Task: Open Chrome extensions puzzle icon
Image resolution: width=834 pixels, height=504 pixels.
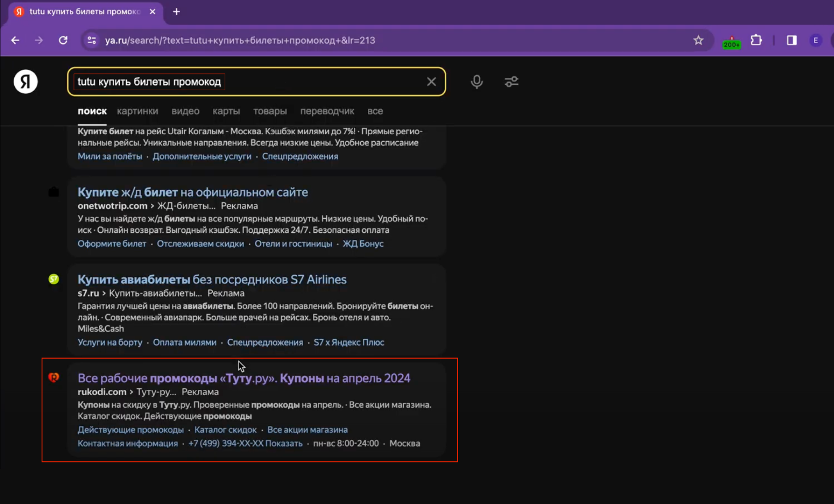Action: click(x=756, y=40)
